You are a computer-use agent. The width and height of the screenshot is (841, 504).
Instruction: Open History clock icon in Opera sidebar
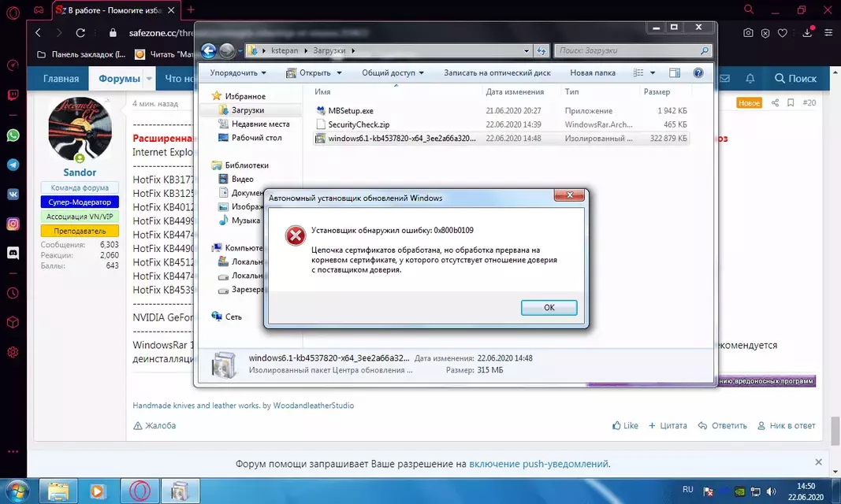point(13,293)
